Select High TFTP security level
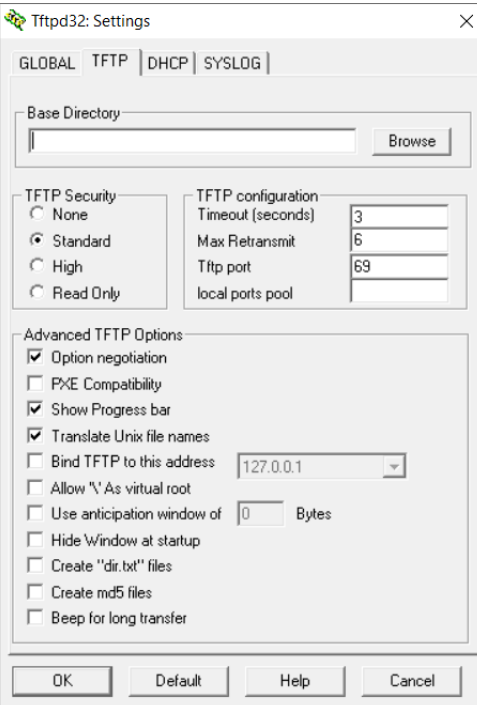Screen dimensions: 477x705 [37, 266]
